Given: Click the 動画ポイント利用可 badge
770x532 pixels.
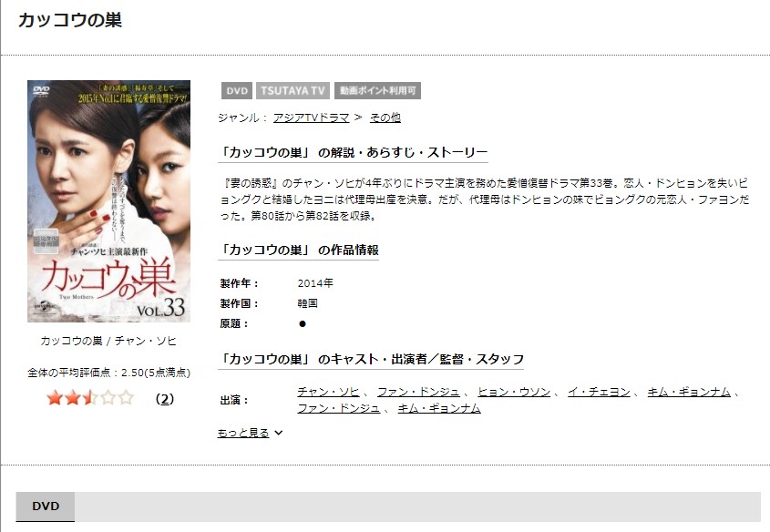Looking at the screenshot, I should point(377,91).
